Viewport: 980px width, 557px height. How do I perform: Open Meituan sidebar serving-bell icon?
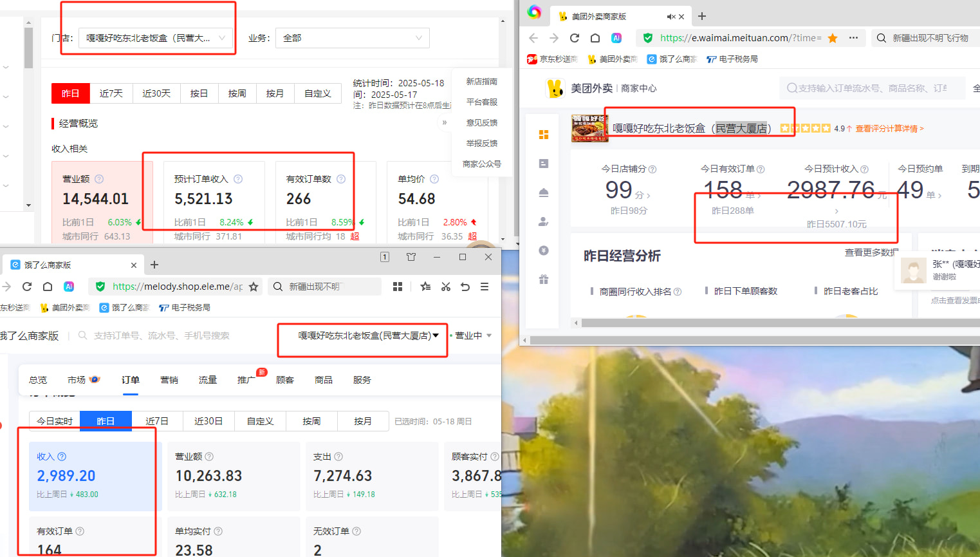pos(544,193)
